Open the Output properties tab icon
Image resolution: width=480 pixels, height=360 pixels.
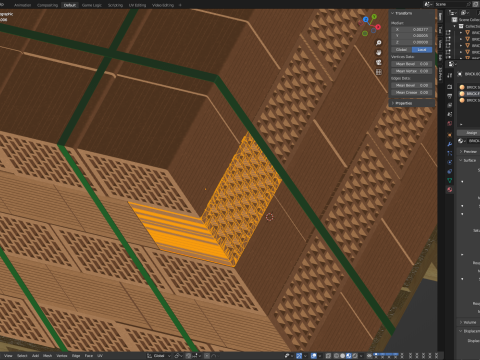[450, 96]
